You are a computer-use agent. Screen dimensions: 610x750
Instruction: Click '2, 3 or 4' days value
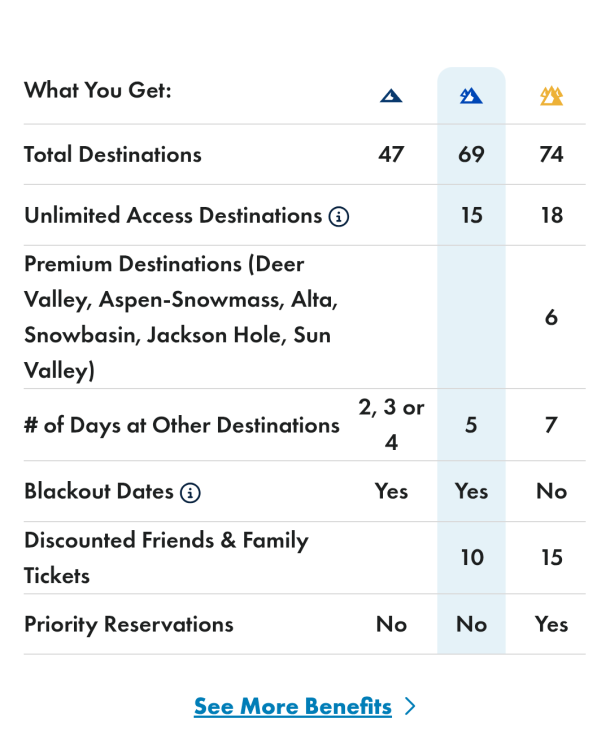[391, 424]
